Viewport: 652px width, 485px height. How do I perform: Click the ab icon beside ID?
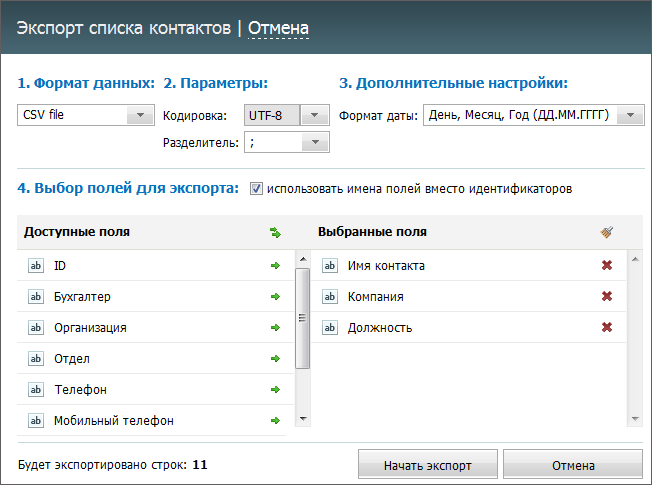(36, 265)
